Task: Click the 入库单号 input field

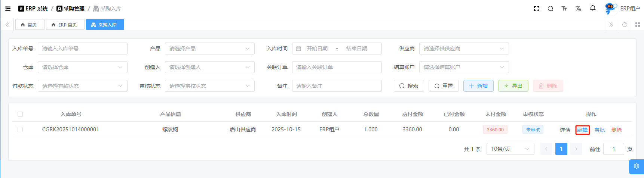Action: (82, 49)
